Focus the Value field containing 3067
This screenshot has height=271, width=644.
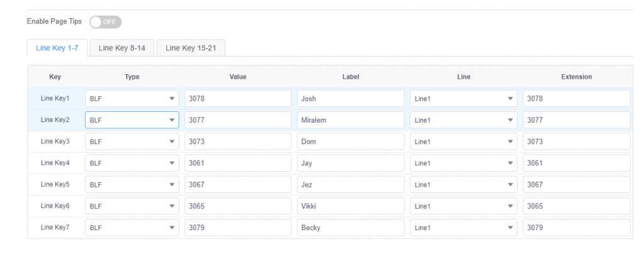pos(238,184)
